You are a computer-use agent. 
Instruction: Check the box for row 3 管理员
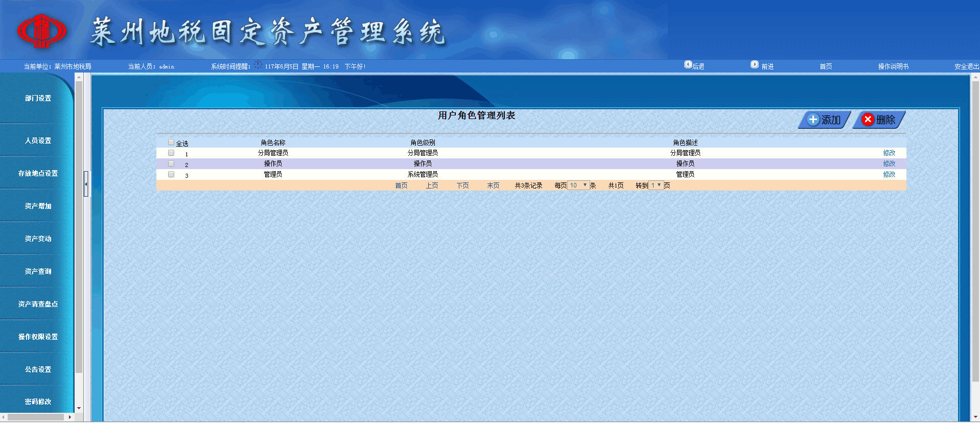tap(171, 174)
